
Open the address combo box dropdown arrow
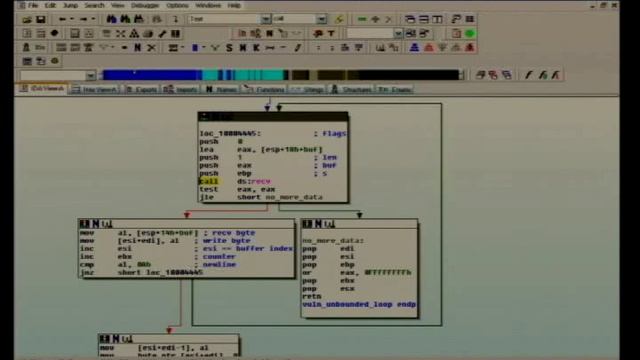pyautogui.click(x=91, y=76)
